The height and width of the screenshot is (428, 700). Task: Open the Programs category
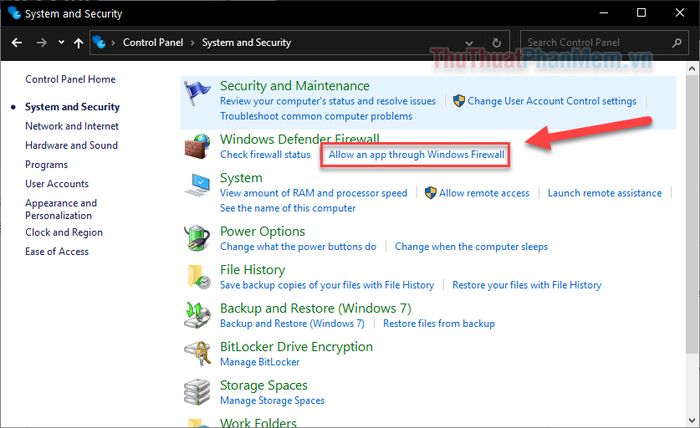click(x=46, y=165)
